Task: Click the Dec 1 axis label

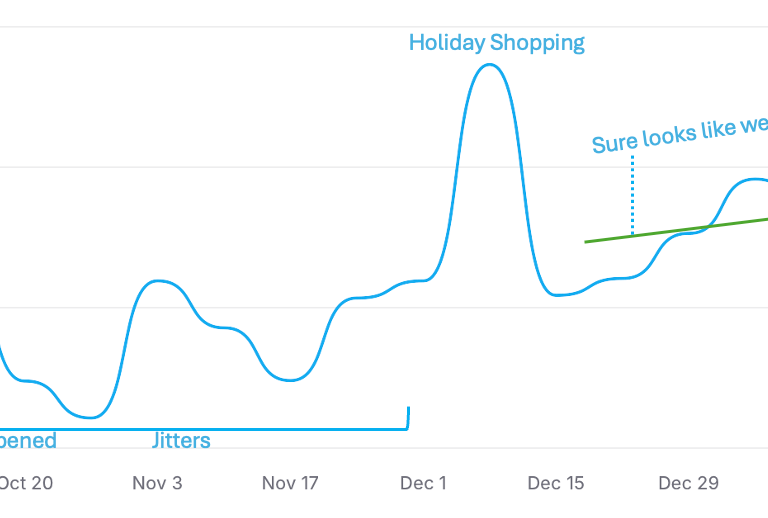Action: pyautogui.click(x=423, y=483)
